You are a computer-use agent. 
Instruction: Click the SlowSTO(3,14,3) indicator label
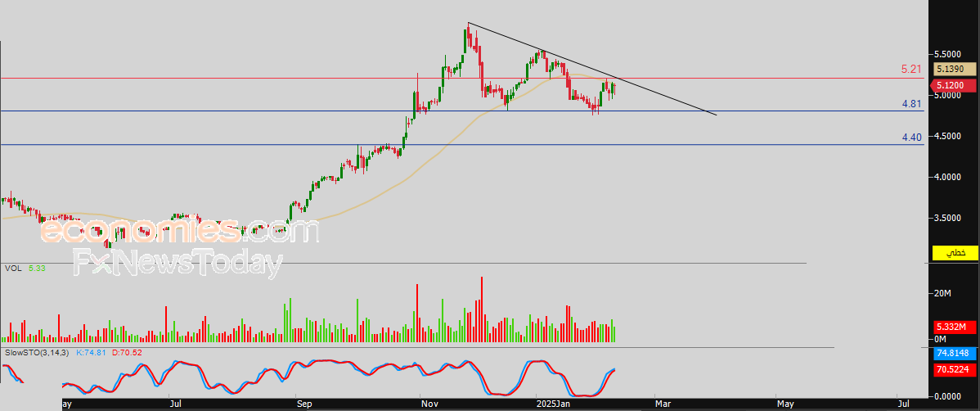36,353
